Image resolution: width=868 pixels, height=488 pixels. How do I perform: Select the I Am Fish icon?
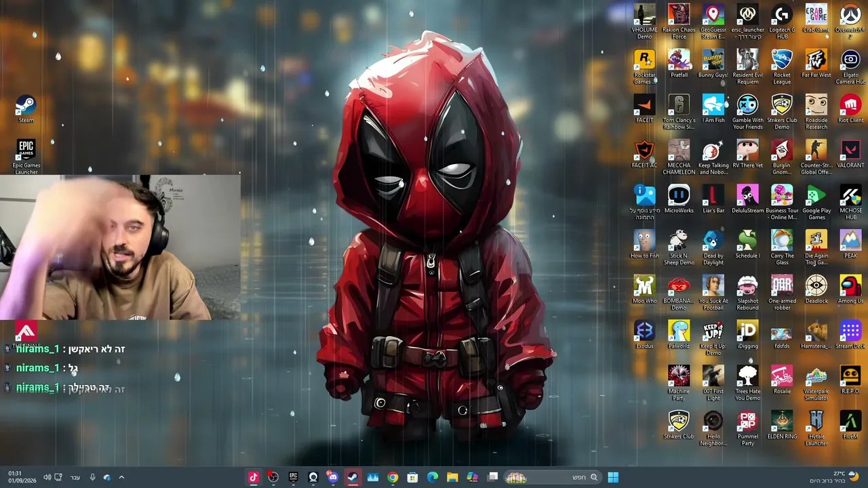point(713,109)
